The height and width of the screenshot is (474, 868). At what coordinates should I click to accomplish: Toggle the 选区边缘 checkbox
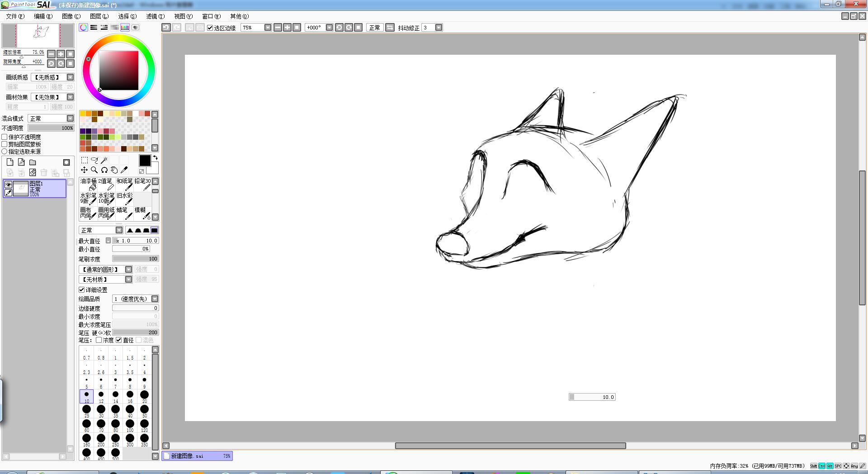[210, 28]
